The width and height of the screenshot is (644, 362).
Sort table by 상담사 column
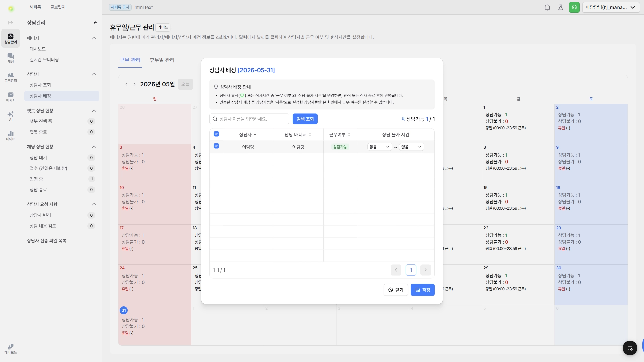click(x=248, y=135)
